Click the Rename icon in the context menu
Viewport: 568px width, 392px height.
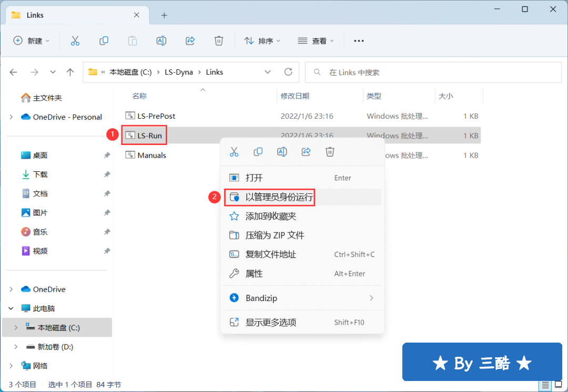coord(282,152)
